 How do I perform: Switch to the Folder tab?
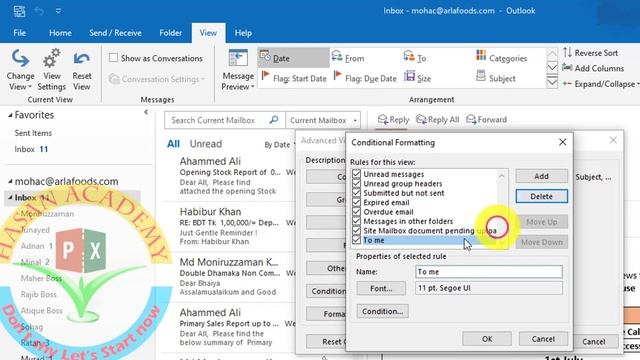[171, 33]
